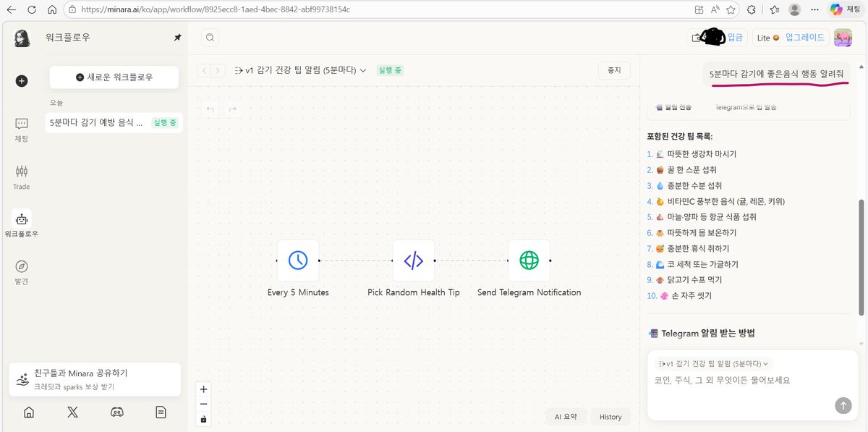
Task: Send the chat message arrow button
Action: [x=843, y=405]
